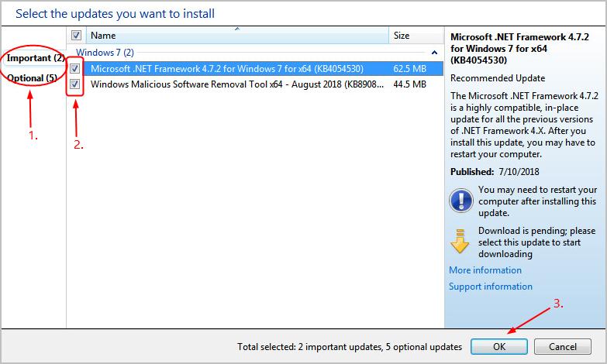
Task: Sort updates by the Name column
Action: (x=233, y=36)
